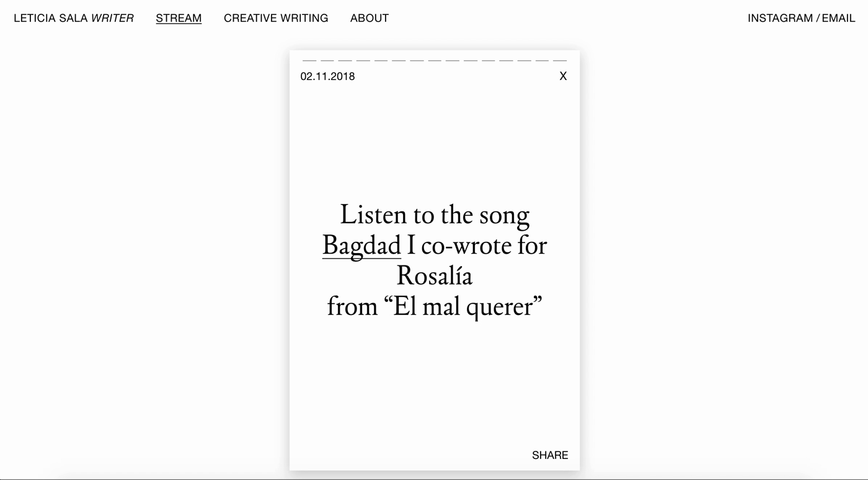Open the Instagram link

click(x=780, y=18)
